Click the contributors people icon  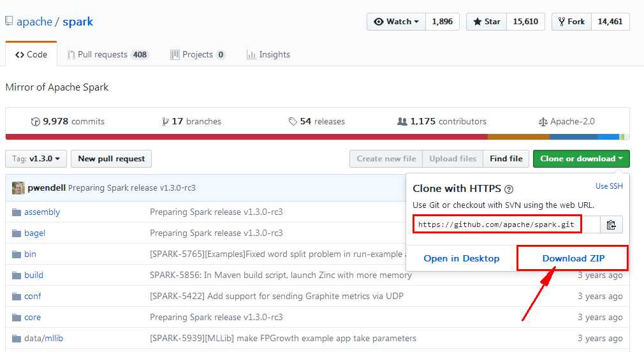click(x=402, y=122)
